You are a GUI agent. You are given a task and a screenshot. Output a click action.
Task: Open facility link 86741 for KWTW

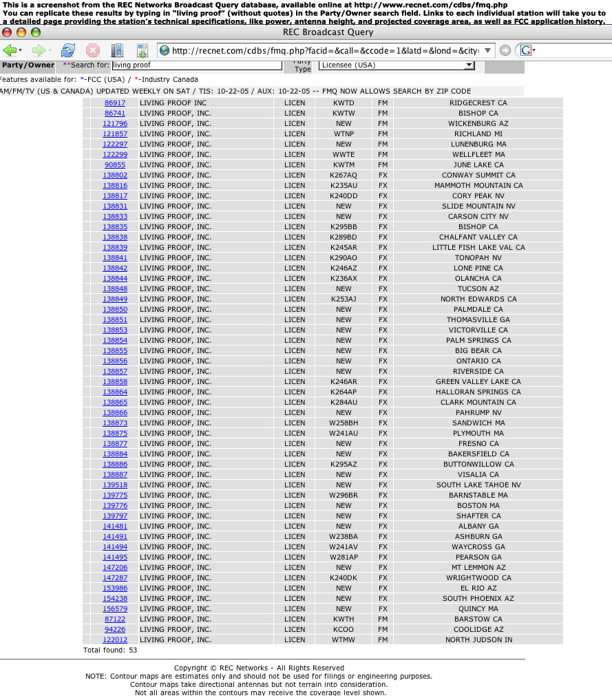(x=115, y=114)
